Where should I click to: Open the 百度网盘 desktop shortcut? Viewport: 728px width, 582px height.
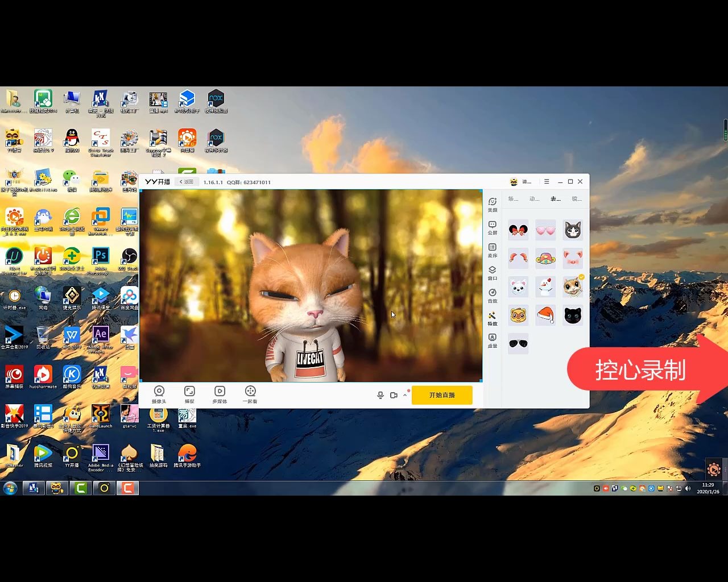click(129, 298)
